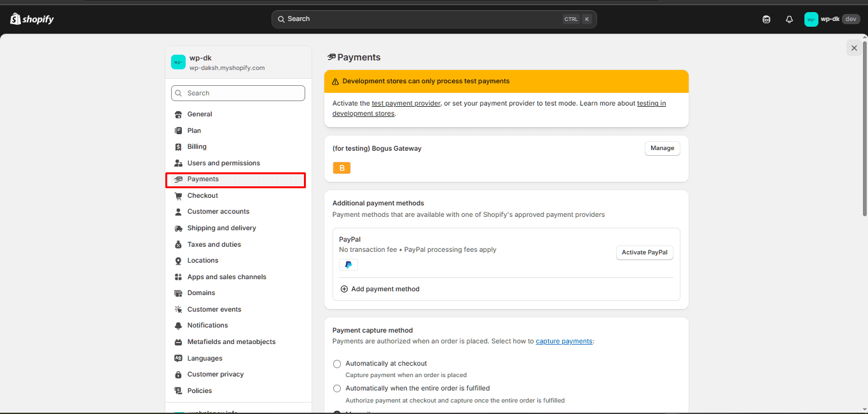Click the settings sidebar Search field

(238, 93)
